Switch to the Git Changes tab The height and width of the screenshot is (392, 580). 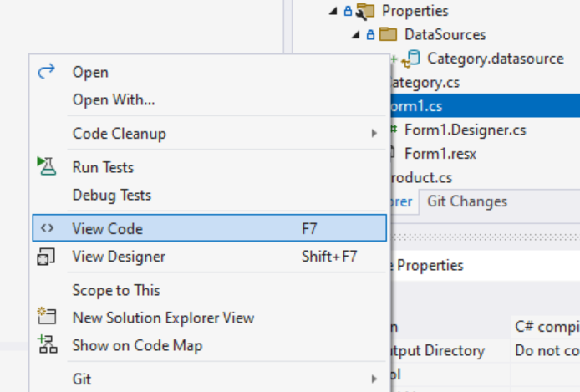tap(466, 201)
